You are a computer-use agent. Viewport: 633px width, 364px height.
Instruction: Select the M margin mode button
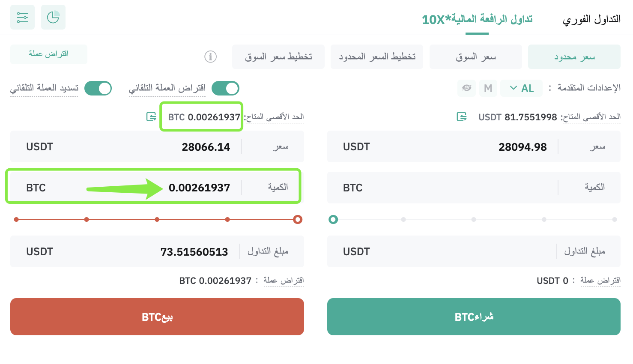tap(488, 88)
